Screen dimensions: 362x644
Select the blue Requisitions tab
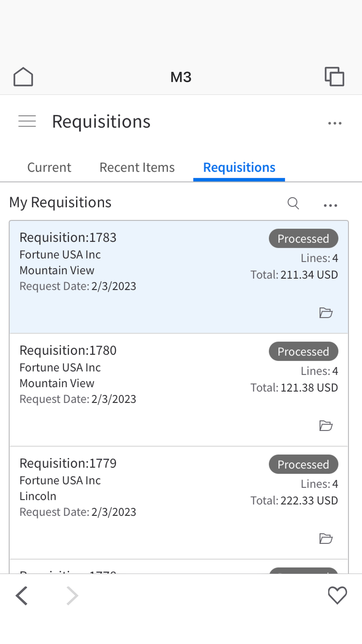coord(239,168)
